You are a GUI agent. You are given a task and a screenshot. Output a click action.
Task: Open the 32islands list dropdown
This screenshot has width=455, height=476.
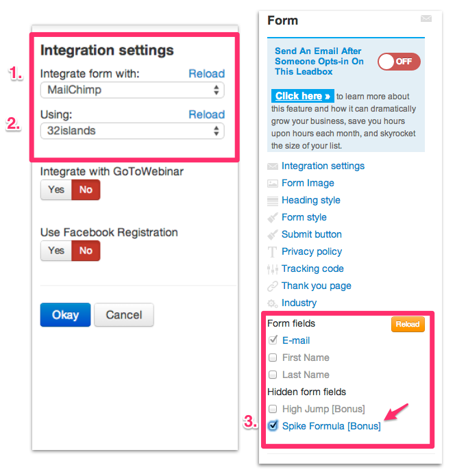click(x=132, y=131)
